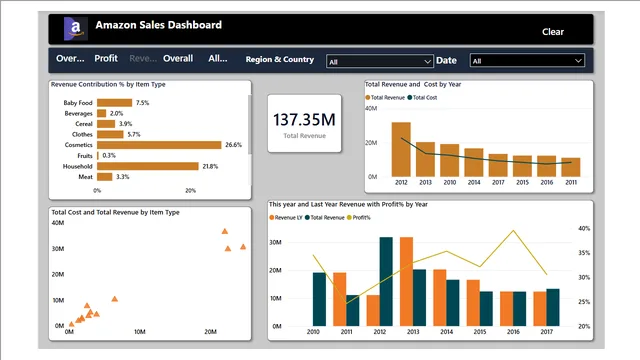Select the 2012 bar in Revenue and Cost chart
The width and height of the screenshot is (640, 360).
pyautogui.click(x=401, y=149)
